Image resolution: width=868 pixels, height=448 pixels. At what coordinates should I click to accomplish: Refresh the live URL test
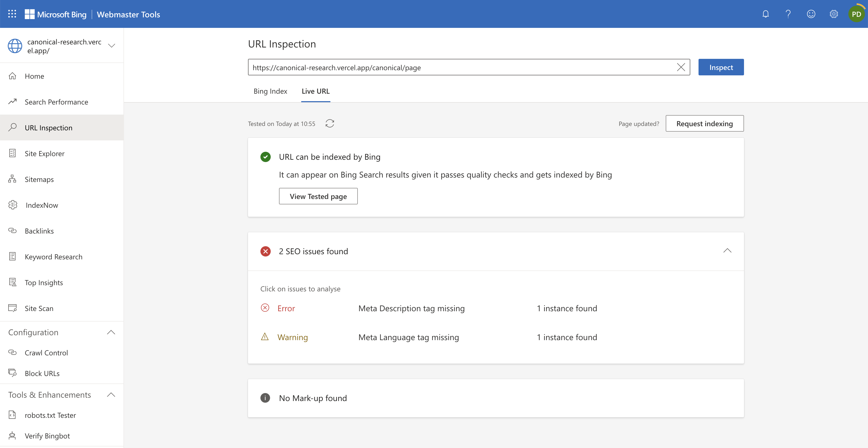pos(330,124)
